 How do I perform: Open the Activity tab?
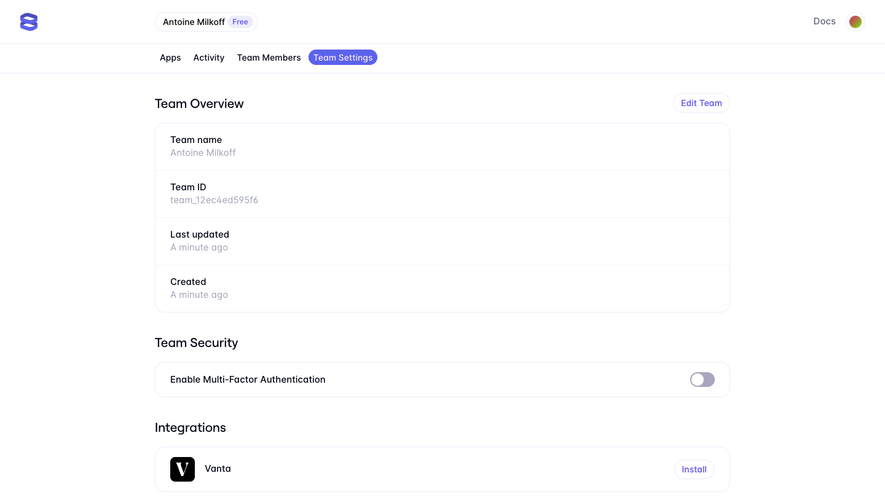[x=209, y=58]
